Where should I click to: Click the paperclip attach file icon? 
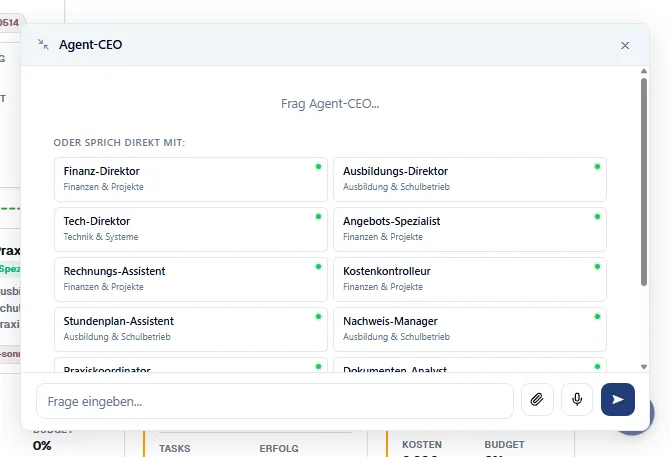pyautogui.click(x=537, y=400)
